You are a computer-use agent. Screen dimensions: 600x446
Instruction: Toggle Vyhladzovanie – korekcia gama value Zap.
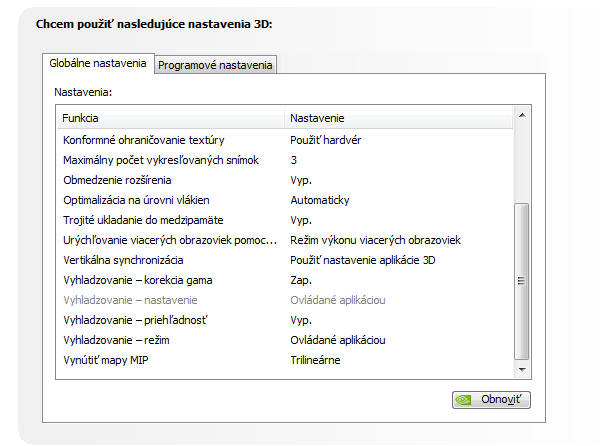pyautogui.click(x=301, y=280)
